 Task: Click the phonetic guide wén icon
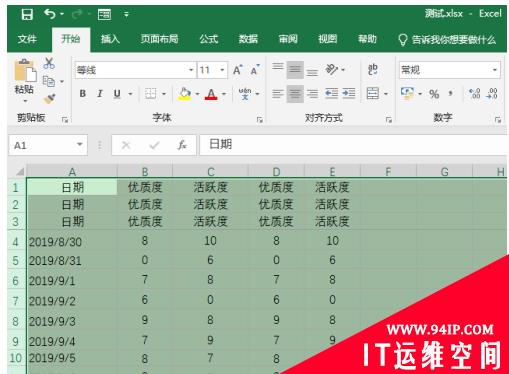(245, 94)
